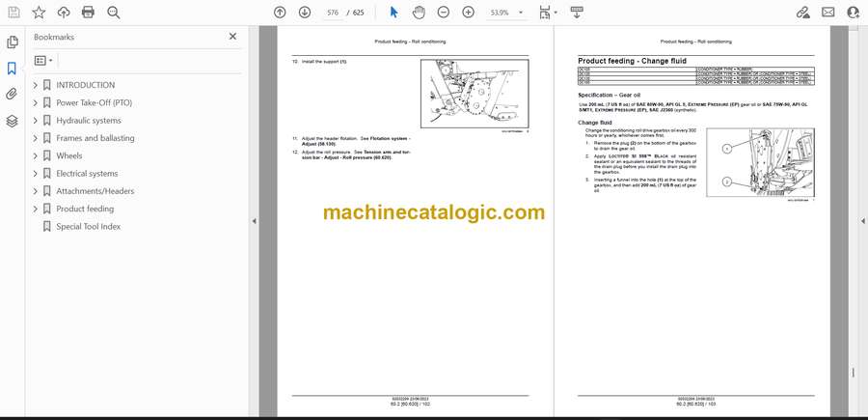Jump to Special Tool Index bookmark

(88, 227)
